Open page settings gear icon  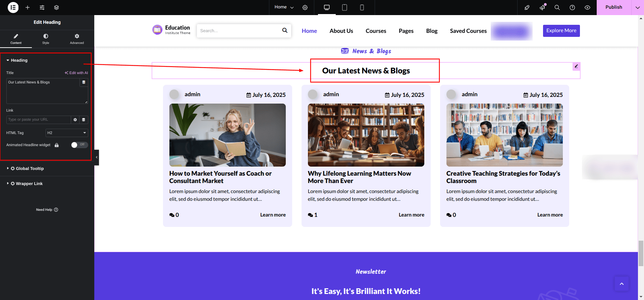[305, 7]
